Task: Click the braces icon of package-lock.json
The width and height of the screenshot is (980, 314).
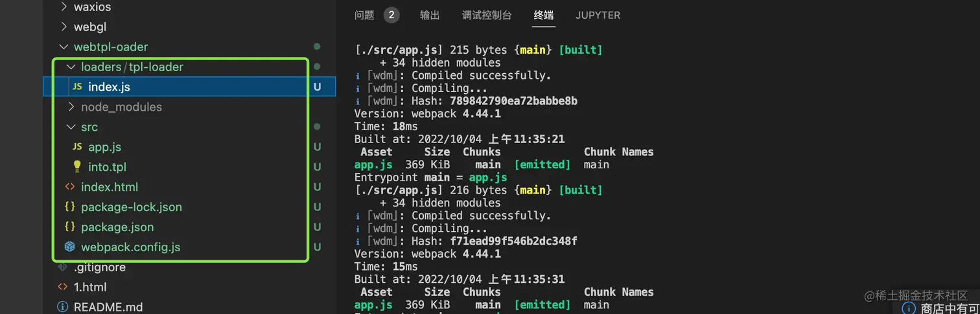Action: tap(70, 207)
